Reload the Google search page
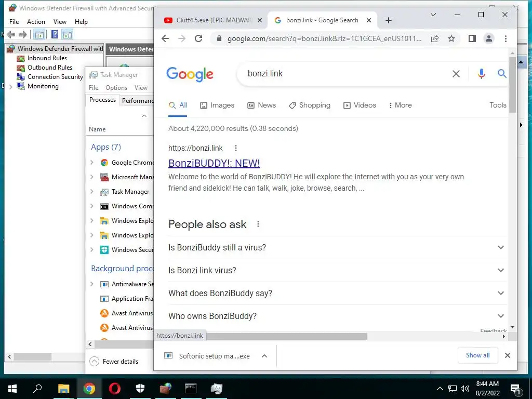 pos(198,38)
